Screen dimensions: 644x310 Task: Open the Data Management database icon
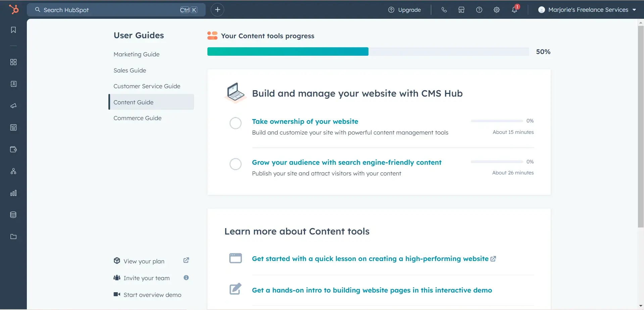pyautogui.click(x=13, y=215)
